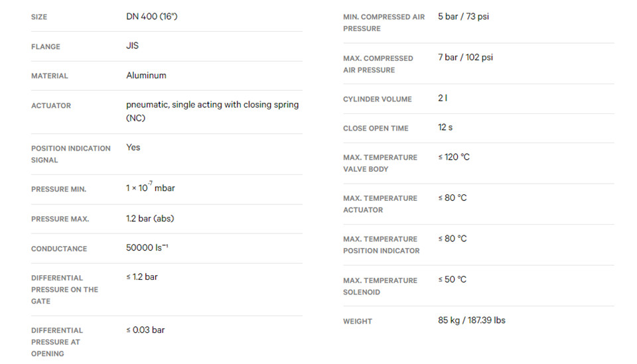Click the 1.2 bar (abs) max pressure value

click(150, 218)
